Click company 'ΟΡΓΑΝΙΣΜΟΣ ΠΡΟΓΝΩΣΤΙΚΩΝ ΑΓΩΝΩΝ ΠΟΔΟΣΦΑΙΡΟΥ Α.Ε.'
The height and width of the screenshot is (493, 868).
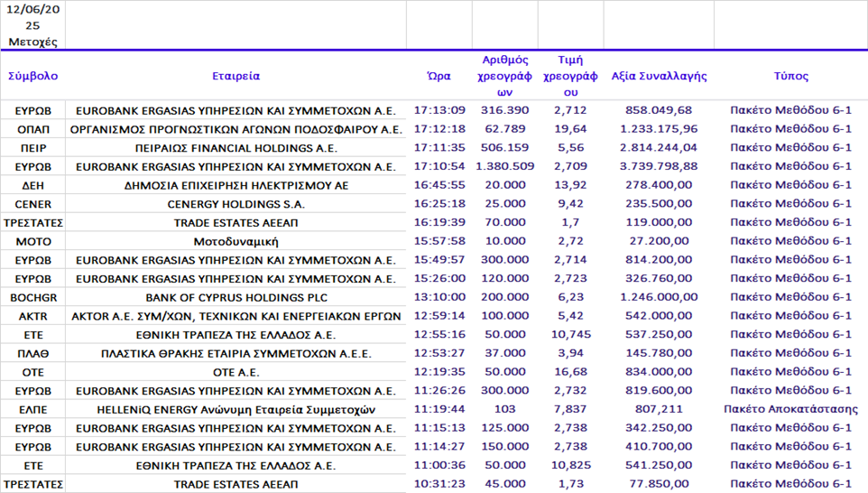tap(235, 129)
